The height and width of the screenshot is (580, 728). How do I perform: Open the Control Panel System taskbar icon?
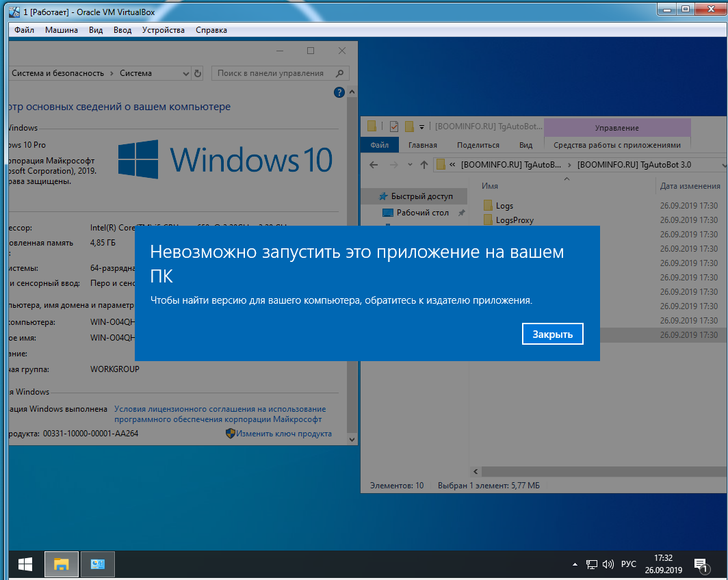(x=97, y=564)
